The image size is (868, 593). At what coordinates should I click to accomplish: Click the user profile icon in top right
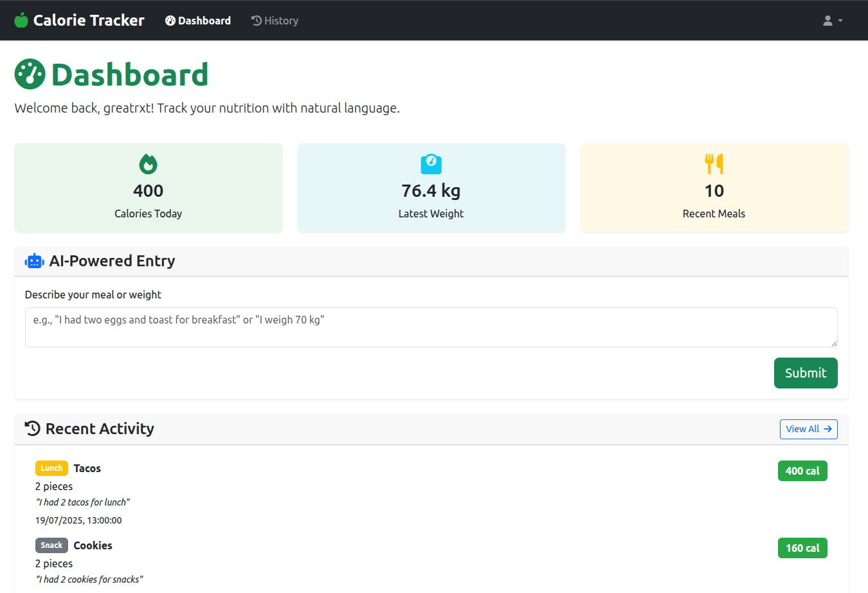[827, 20]
